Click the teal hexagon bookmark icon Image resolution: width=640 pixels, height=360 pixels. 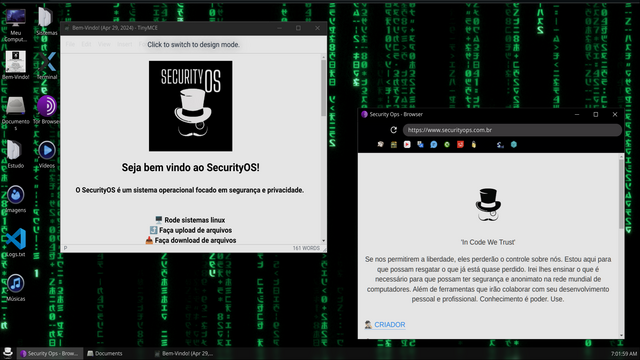pos(513,144)
